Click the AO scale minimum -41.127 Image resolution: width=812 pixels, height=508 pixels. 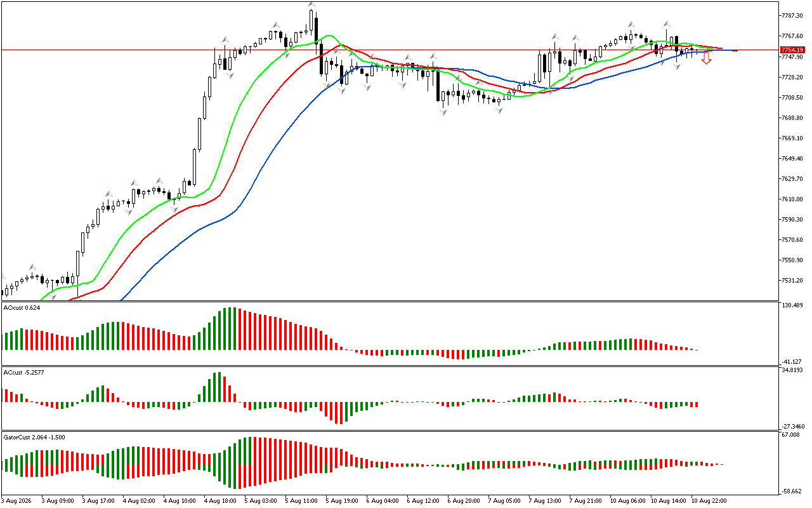(792, 361)
